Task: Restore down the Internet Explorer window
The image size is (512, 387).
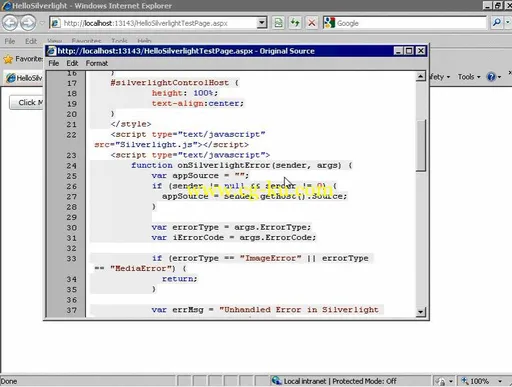Action: pyautogui.click(x=498, y=5)
